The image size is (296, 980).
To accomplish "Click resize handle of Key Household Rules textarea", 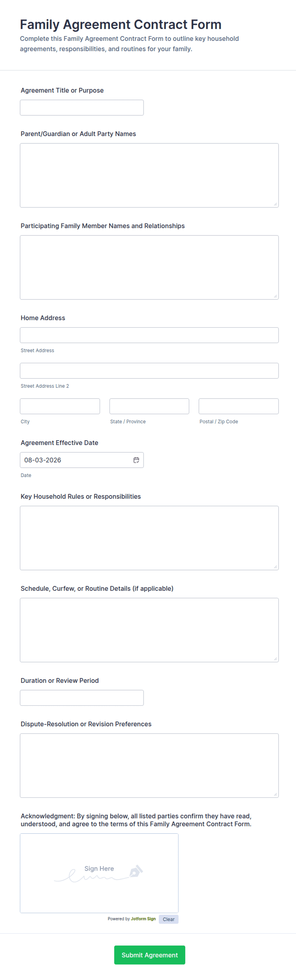I will click(276, 567).
